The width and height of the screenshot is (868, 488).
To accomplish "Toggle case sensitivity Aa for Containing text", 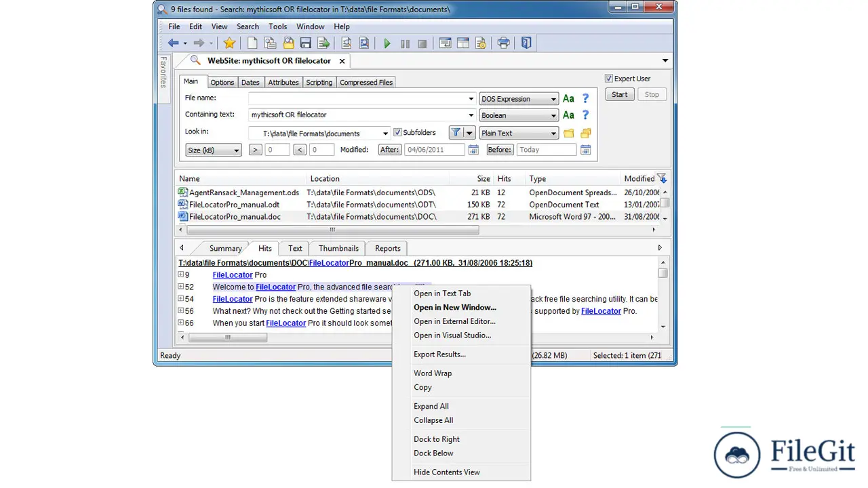I will (x=568, y=115).
